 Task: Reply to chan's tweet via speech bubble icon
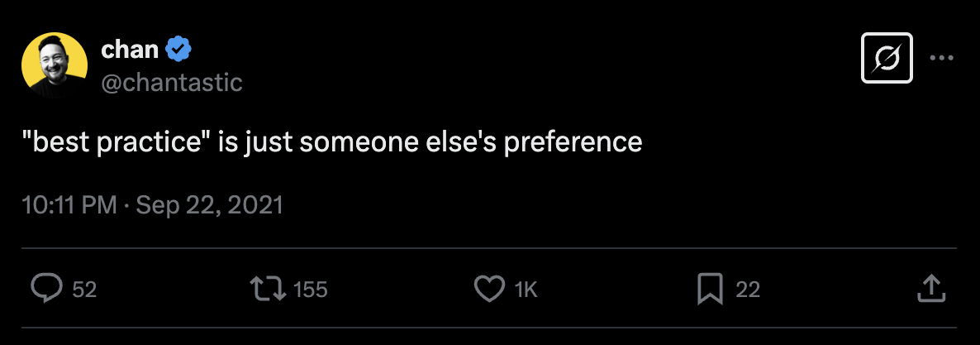tap(47, 289)
